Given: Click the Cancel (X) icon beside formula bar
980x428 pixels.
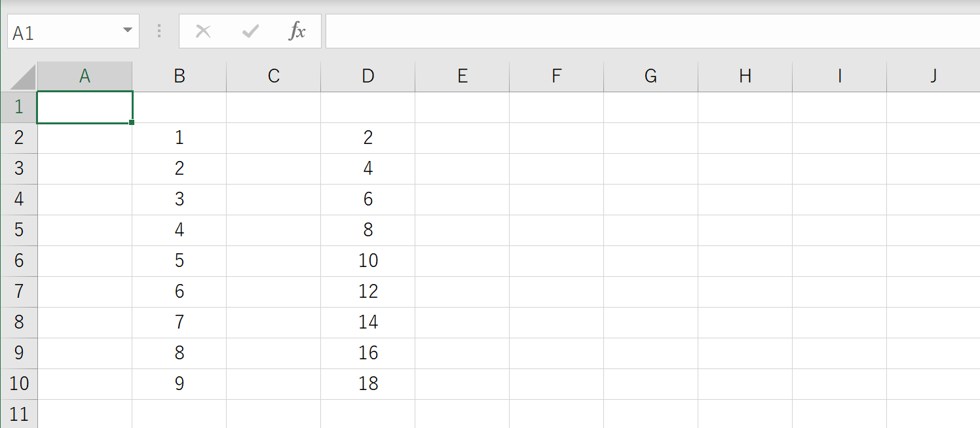Looking at the screenshot, I should click(x=203, y=30).
